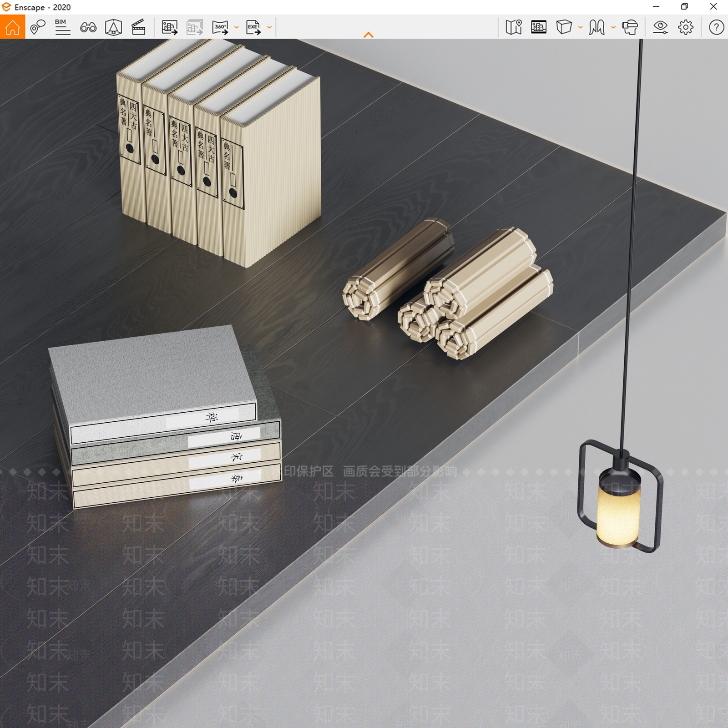Toggle the binoculars view synchronization icon
728x728 pixels.
pyautogui.click(x=88, y=28)
